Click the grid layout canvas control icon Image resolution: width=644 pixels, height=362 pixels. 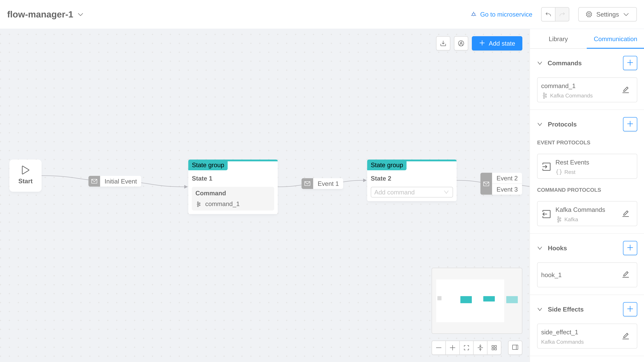(494, 348)
